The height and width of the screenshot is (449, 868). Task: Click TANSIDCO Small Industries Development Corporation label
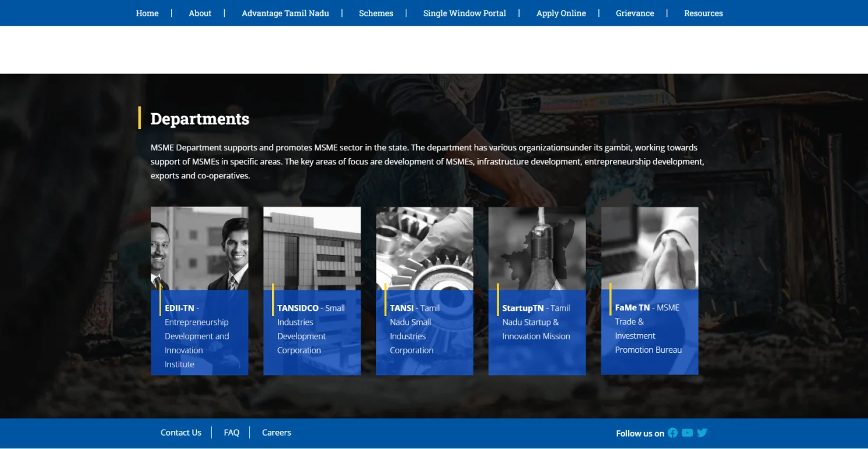pyautogui.click(x=311, y=329)
